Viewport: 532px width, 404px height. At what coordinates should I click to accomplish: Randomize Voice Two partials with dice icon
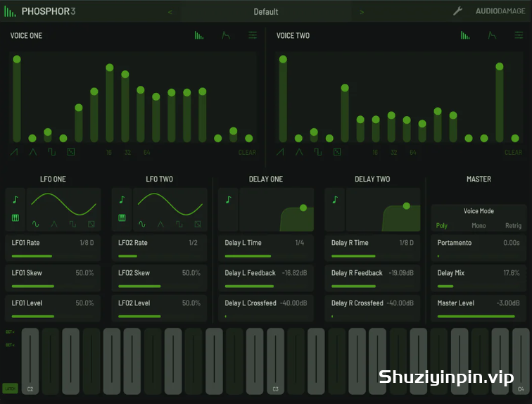(x=337, y=152)
